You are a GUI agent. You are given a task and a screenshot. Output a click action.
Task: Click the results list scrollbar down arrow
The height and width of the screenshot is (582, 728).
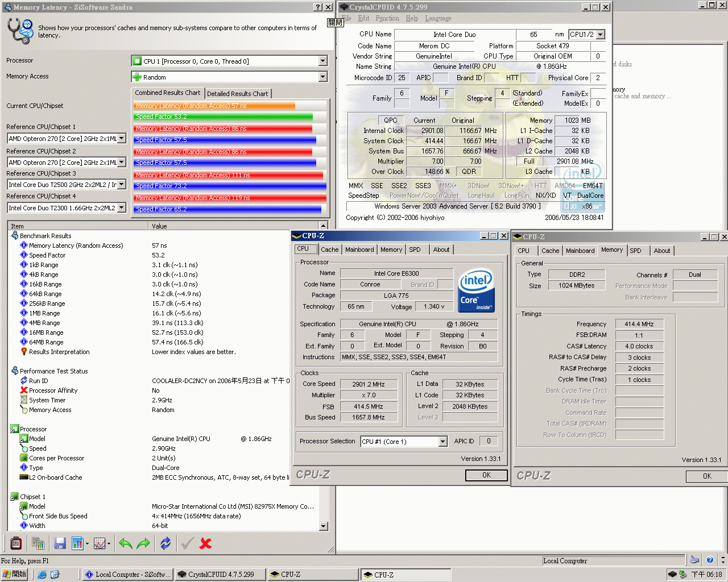point(323,526)
